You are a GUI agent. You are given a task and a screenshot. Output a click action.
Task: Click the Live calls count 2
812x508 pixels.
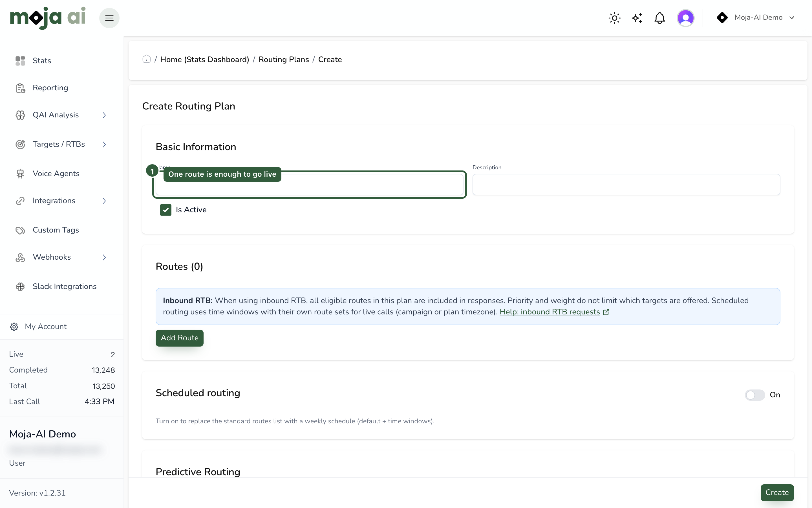coord(113,355)
